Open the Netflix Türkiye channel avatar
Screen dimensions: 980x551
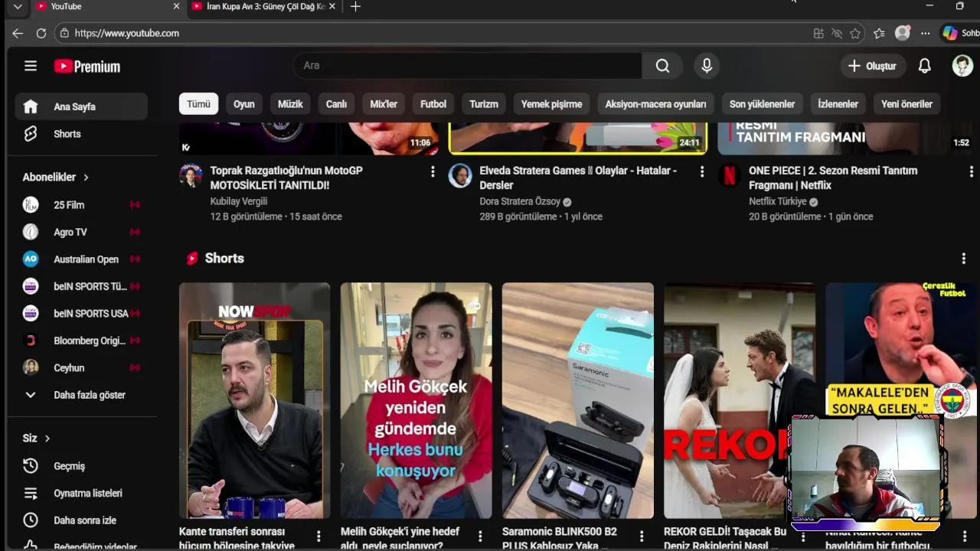click(730, 175)
